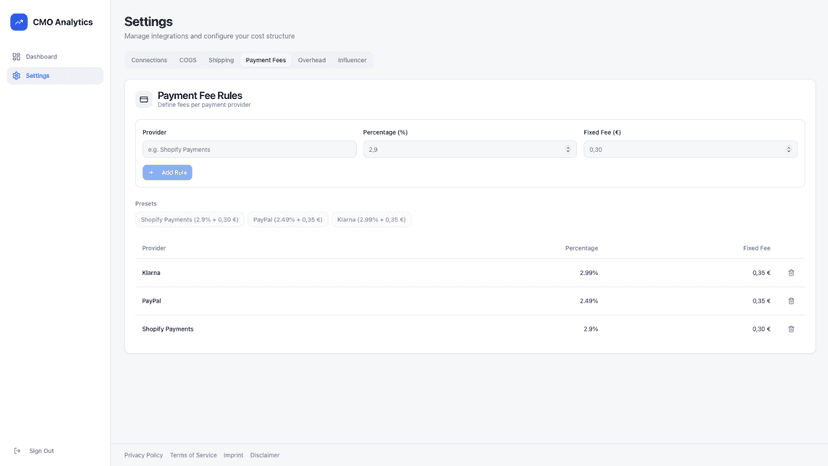Click the 2.9% value in the Shopify Payments row
This screenshot has height=466, width=828.
click(591, 329)
